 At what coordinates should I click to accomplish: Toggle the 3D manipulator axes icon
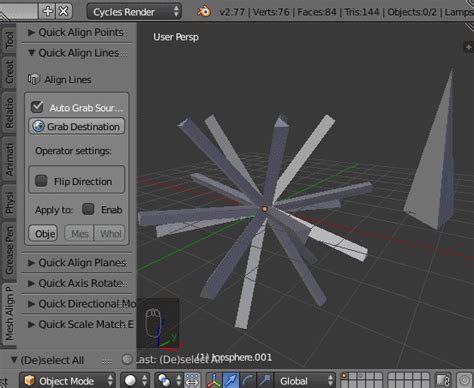pyautogui.click(x=214, y=380)
